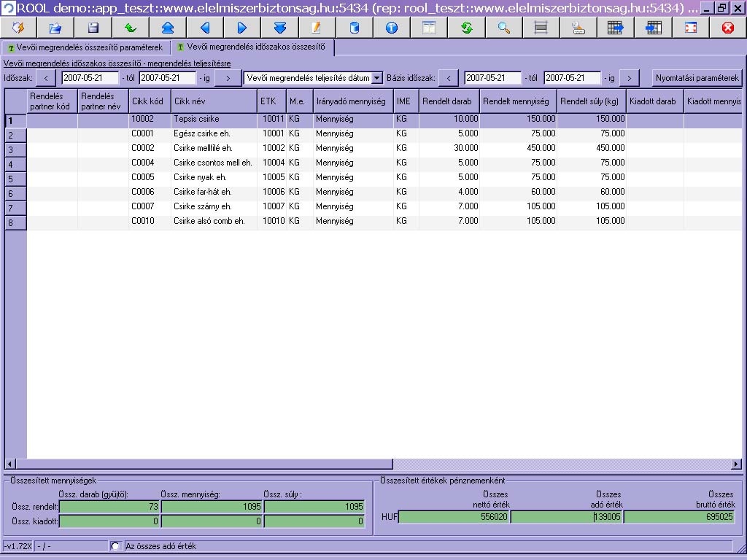Viewport: 747px width, 560px height.
Task: Select the Vevői megrendelés időszakos összesítő tab
Action: click(x=252, y=47)
